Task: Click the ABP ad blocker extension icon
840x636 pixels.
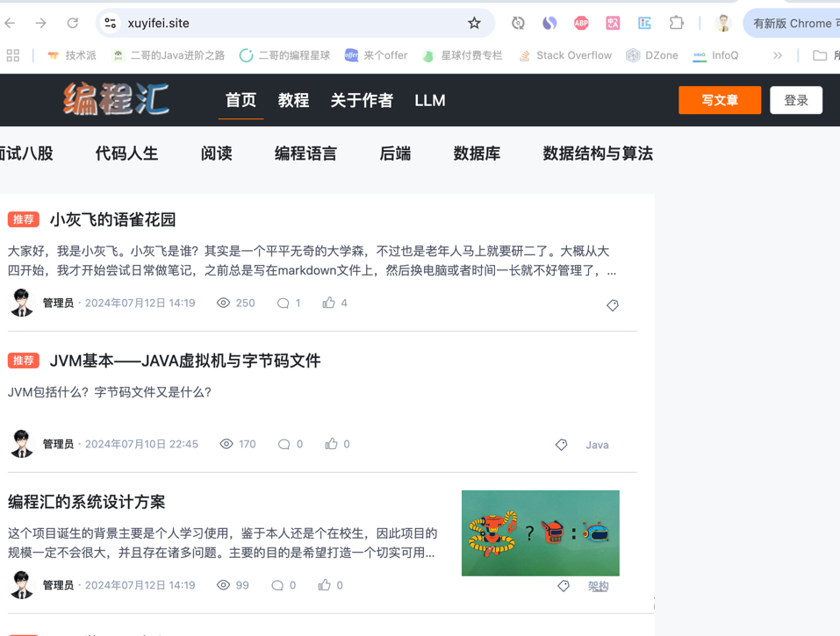Action: pos(581,23)
